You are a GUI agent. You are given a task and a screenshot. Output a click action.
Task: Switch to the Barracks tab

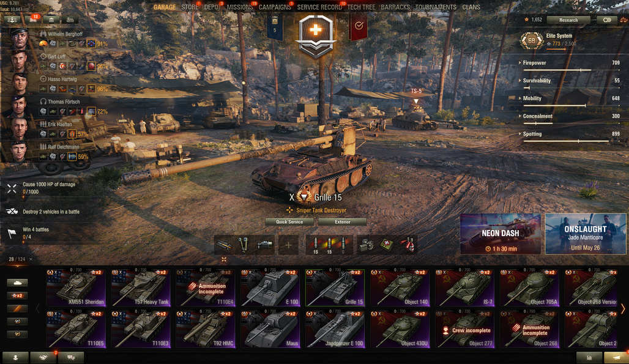point(395,7)
